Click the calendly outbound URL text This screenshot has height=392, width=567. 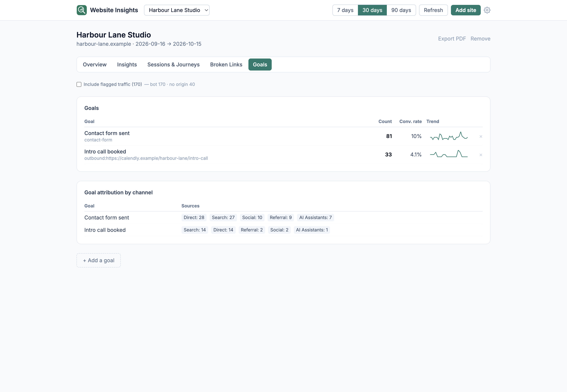(146, 158)
